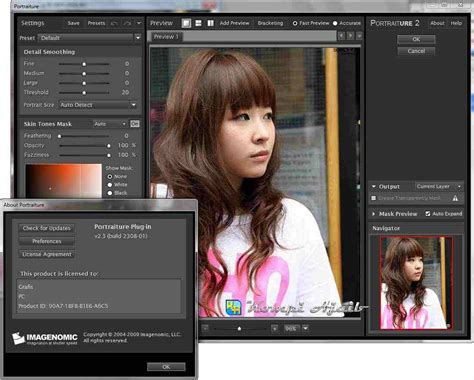Screen dimensions: 474x380
Task: Switch to Preview 1 tab
Action: pyautogui.click(x=166, y=37)
